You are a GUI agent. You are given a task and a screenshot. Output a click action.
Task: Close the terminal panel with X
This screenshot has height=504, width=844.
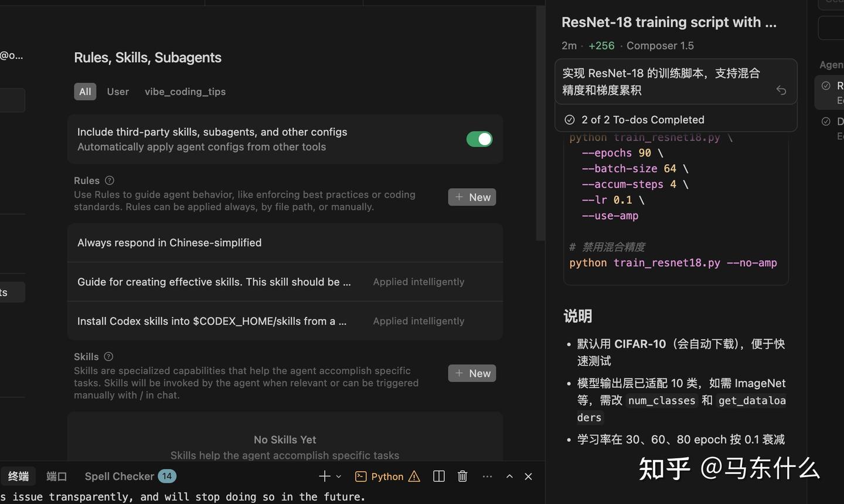click(x=528, y=476)
